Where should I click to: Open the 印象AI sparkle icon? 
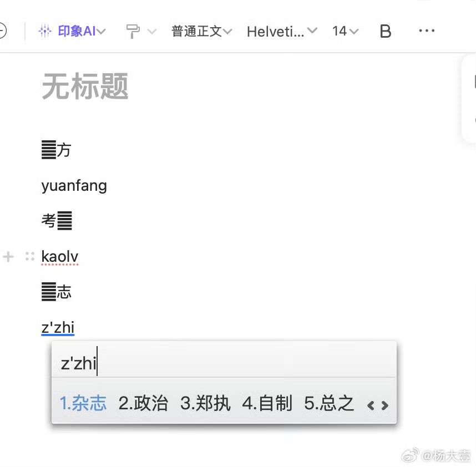tap(45, 31)
